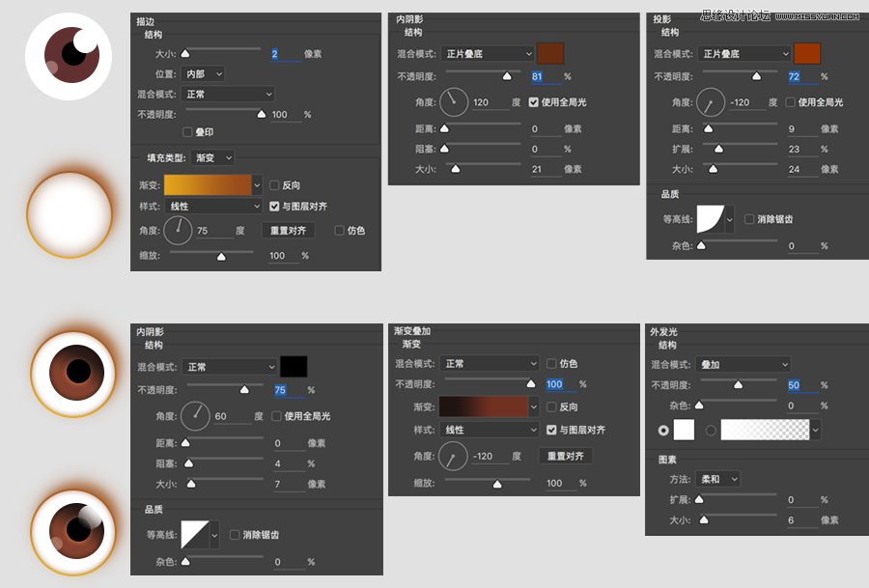
Task: Enable 仿色 dither in Gradient Overlay panel
Action: point(551,364)
